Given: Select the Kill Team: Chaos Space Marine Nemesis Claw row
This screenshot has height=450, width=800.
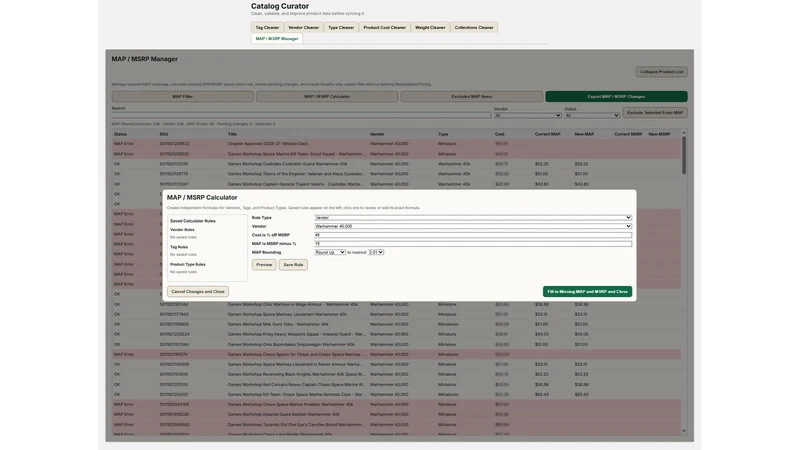Looking at the screenshot, I should click(396, 394).
